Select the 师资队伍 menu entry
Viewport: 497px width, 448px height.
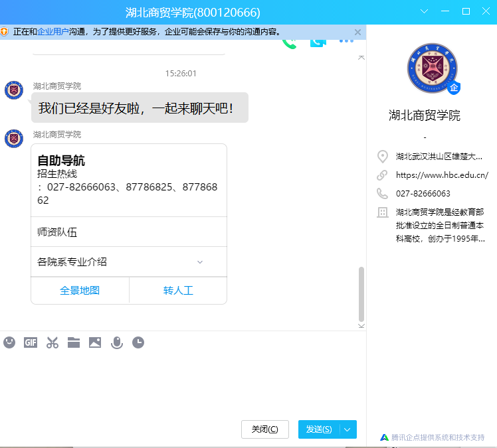129,232
